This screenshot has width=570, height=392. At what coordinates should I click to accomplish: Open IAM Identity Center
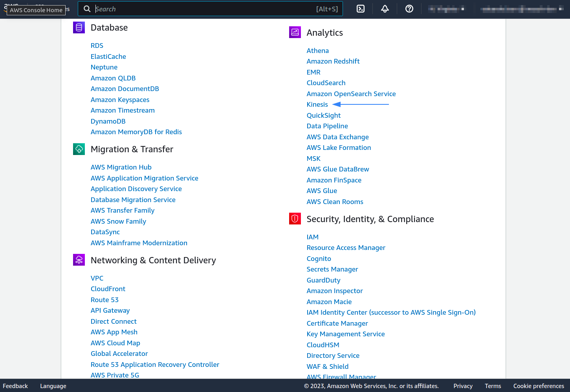[391, 312]
